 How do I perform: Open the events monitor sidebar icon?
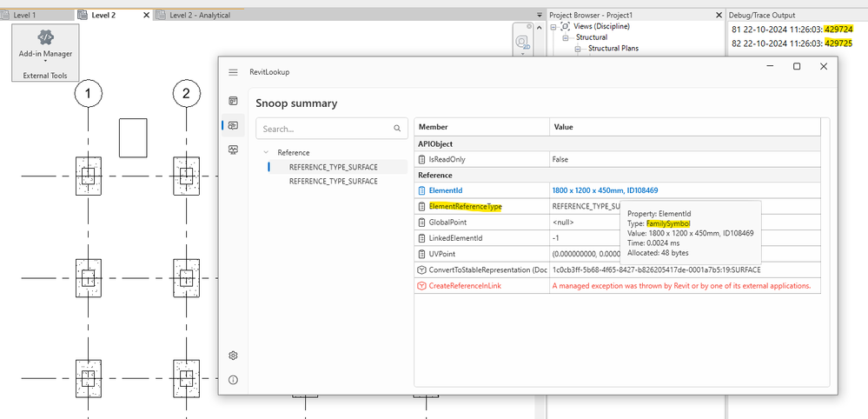[x=233, y=150]
